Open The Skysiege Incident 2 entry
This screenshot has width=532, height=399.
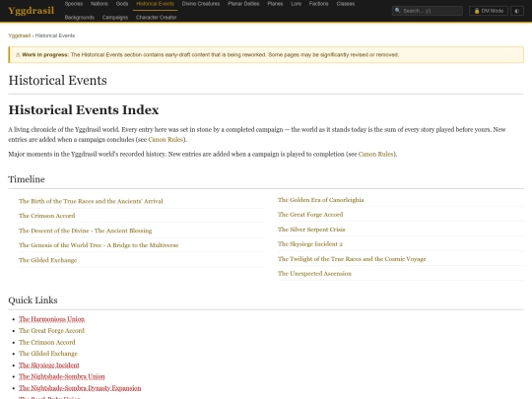click(x=310, y=244)
